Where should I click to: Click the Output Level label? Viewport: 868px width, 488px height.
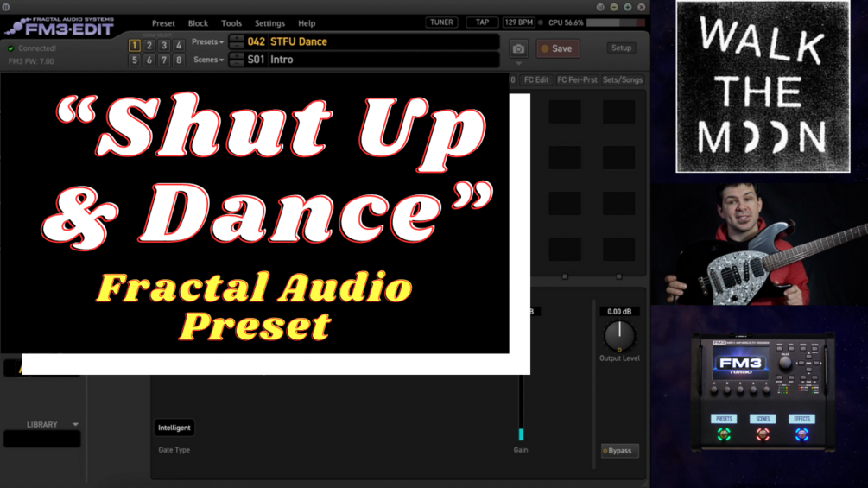click(x=619, y=358)
